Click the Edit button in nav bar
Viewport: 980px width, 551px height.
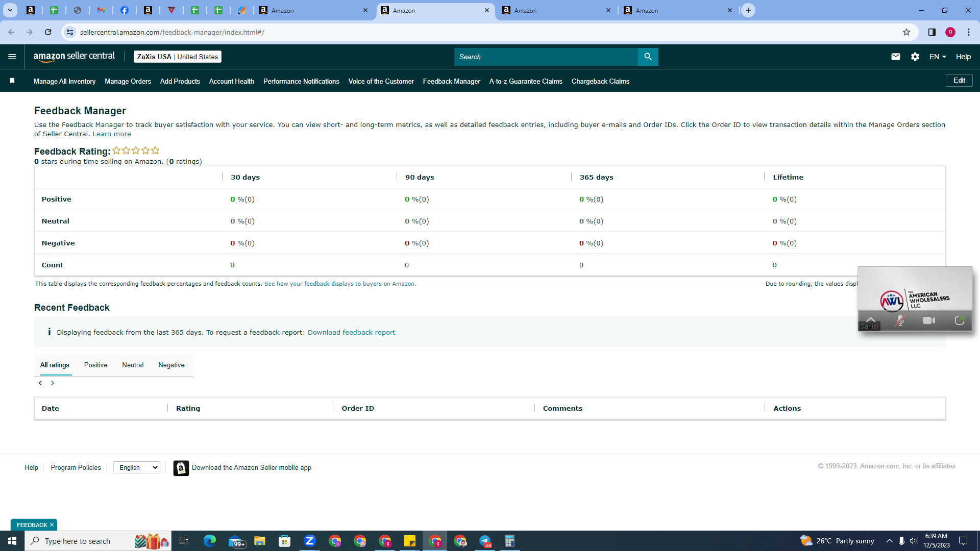[x=959, y=81]
